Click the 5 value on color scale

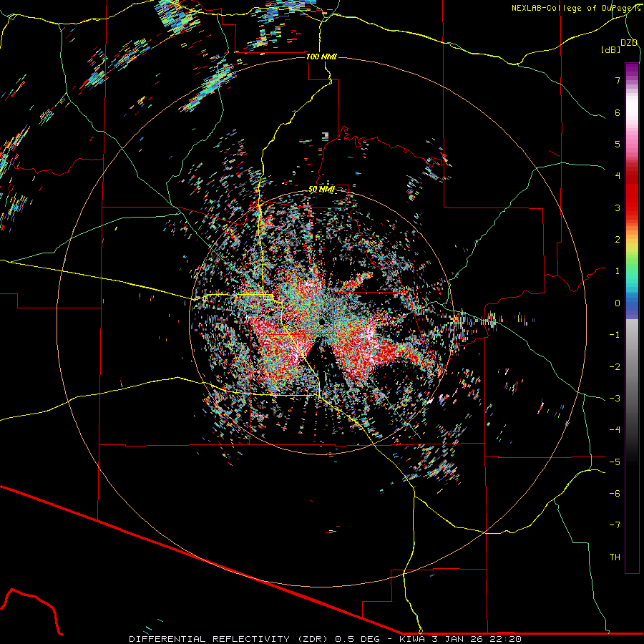(x=618, y=144)
